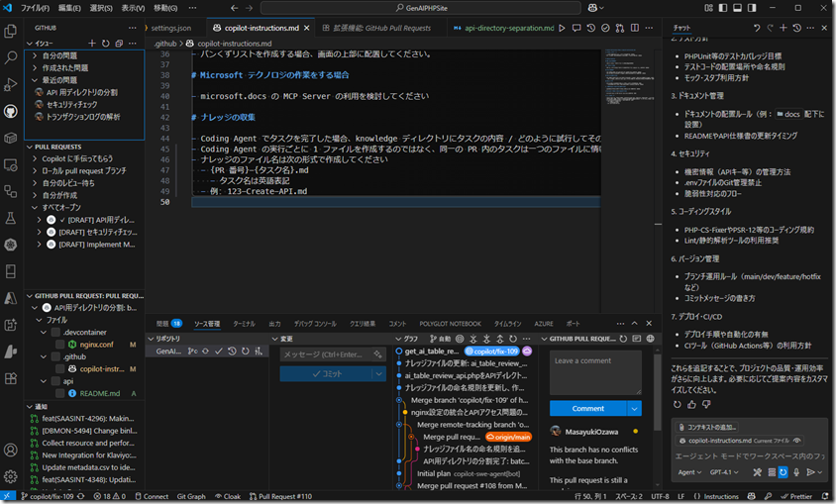Click コンテキストの追加 add context button
The height and width of the screenshot is (504, 836).
point(706,427)
